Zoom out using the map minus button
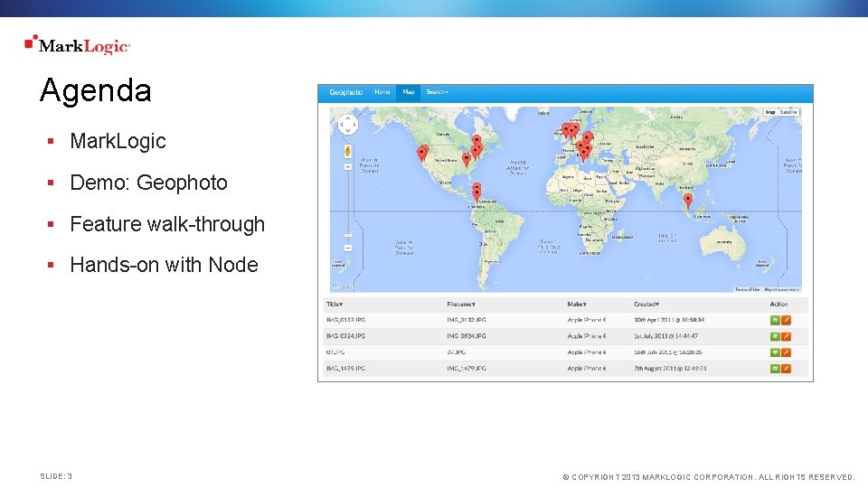868x488 pixels. [x=347, y=248]
